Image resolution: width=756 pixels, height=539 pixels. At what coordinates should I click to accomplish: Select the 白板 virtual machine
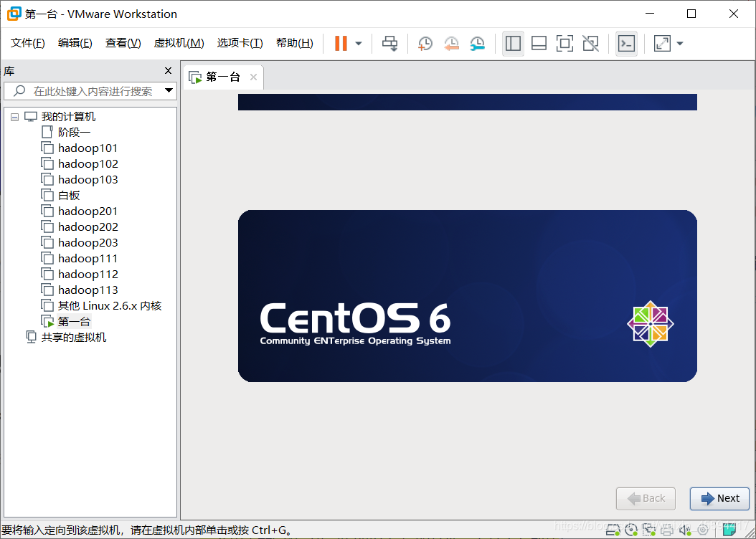(x=69, y=195)
